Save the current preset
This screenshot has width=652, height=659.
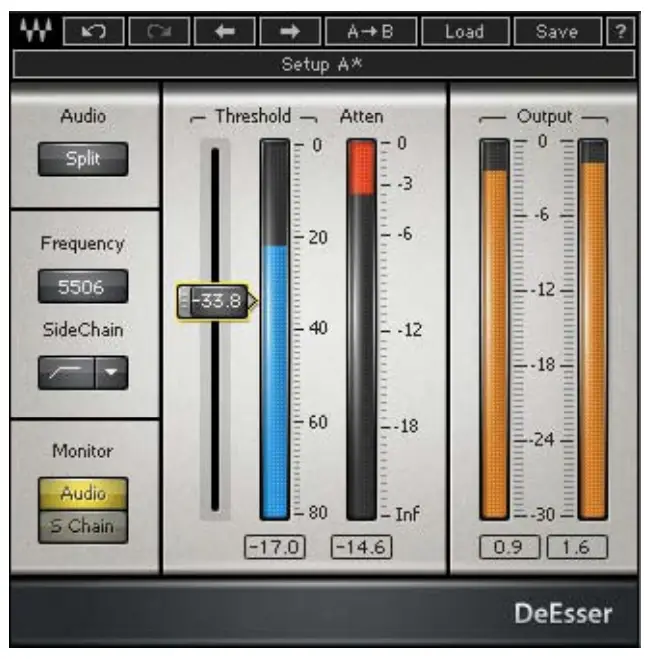click(557, 31)
